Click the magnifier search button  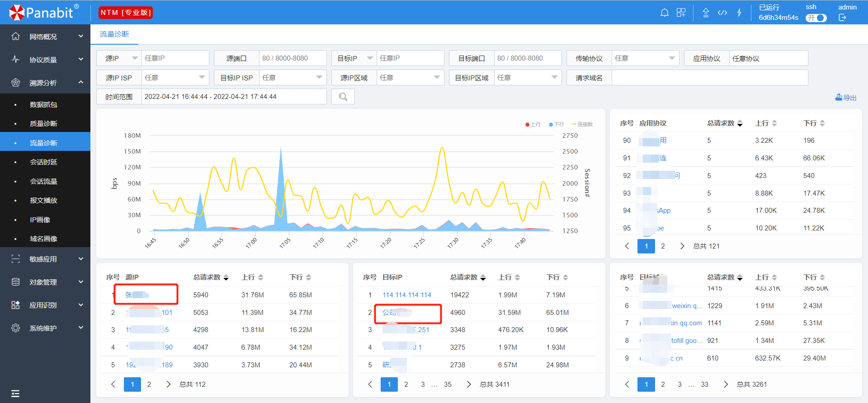[x=343, y=97]
